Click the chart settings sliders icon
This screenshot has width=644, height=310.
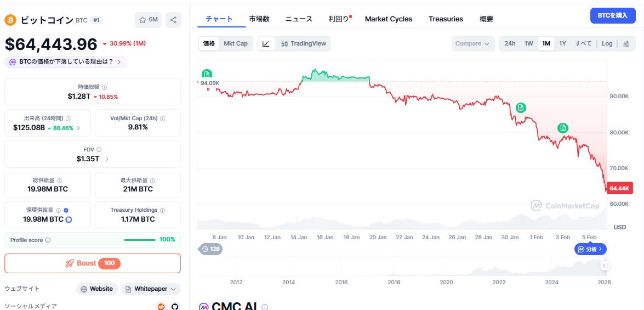[626, 44]
